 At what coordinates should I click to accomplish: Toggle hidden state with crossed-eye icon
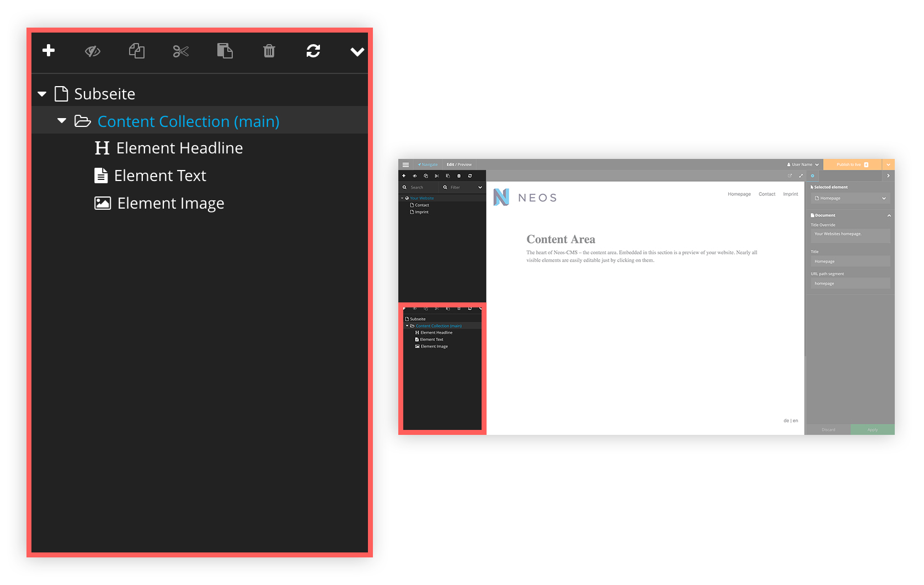click(x=93, y=51)
